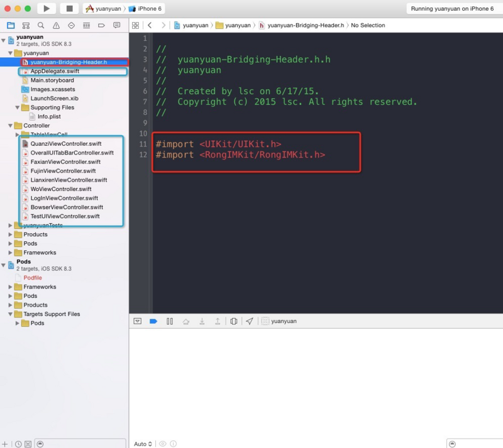The image size is (503, 448).
Task: Choose yuanyuan scheme in toolbar
Action: coord(104,9)
